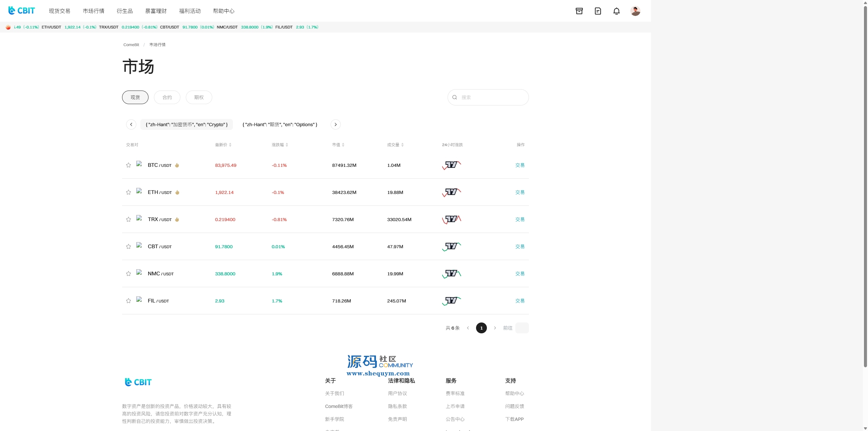The image size is (868, 431).
Task: Open the 衍生品 menu item
Action: (x=124, y=11)
